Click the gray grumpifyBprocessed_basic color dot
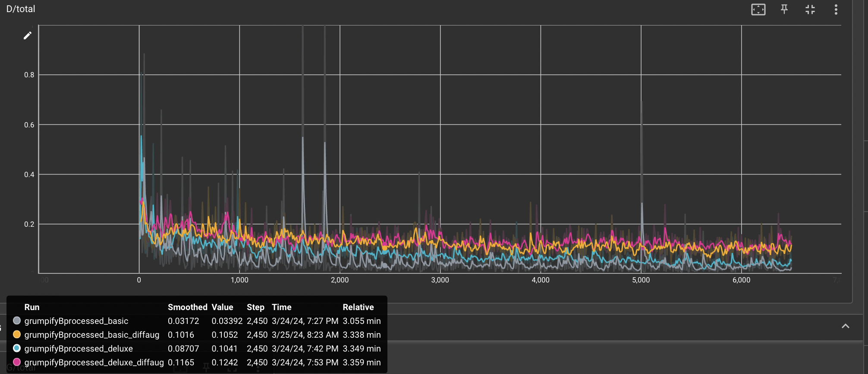868x374 pixels. 17,320
